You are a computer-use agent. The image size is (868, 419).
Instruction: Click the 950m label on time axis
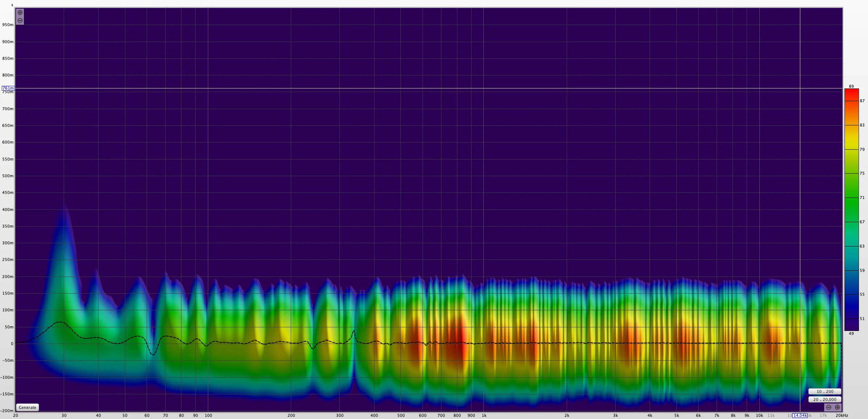click(8, 25)
